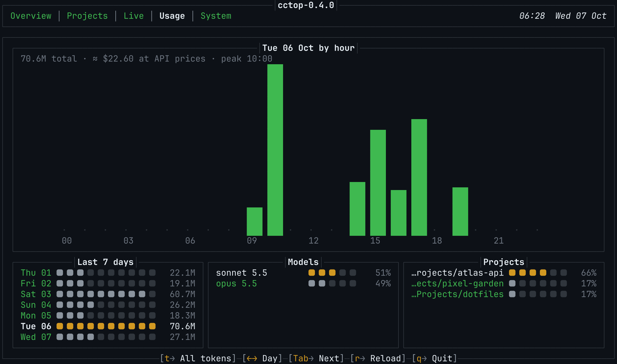The height and width of the screenshot is (364, 617).
Task: Click the [q→ Quit] shortcut
Action: point(434,358)
